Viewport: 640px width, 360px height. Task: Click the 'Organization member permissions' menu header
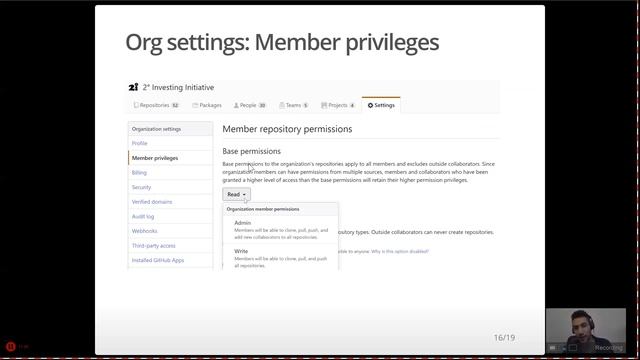(x=263, y=209)
